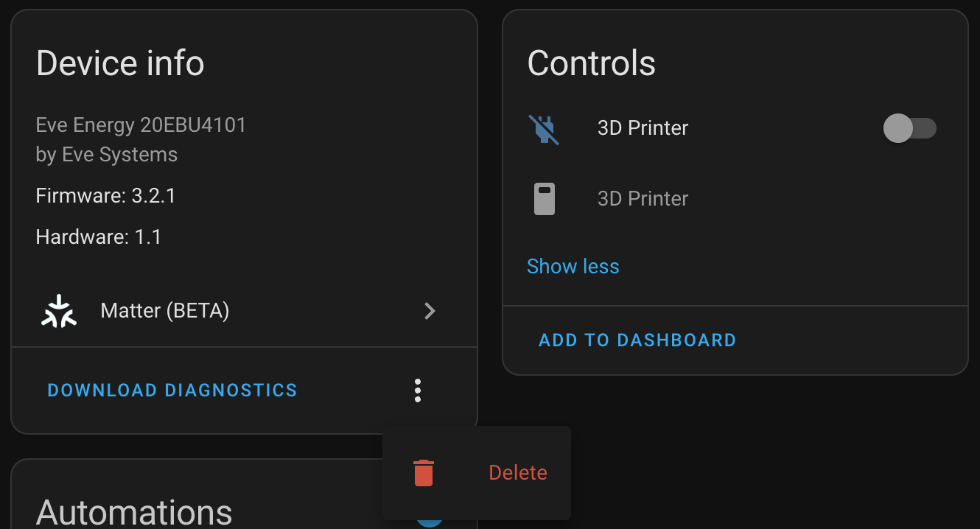Choose Delete from the context menu
The width and height of the screenshot is (980, 529).
click(x=517, y=473)
